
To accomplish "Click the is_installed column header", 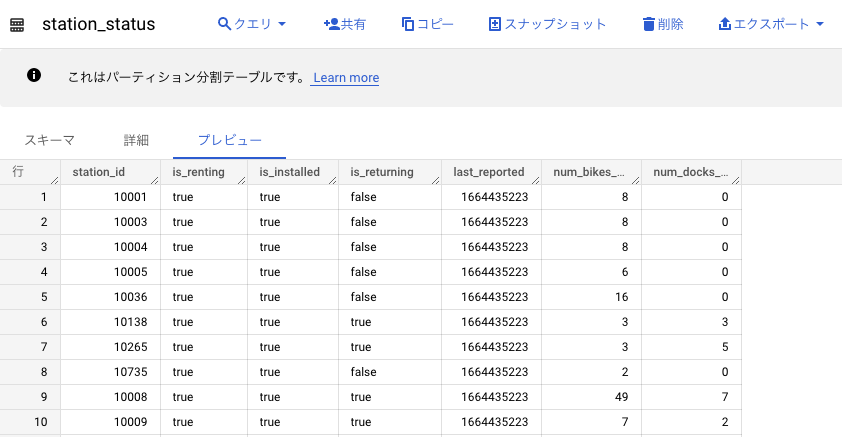I will tap(293, 172).
